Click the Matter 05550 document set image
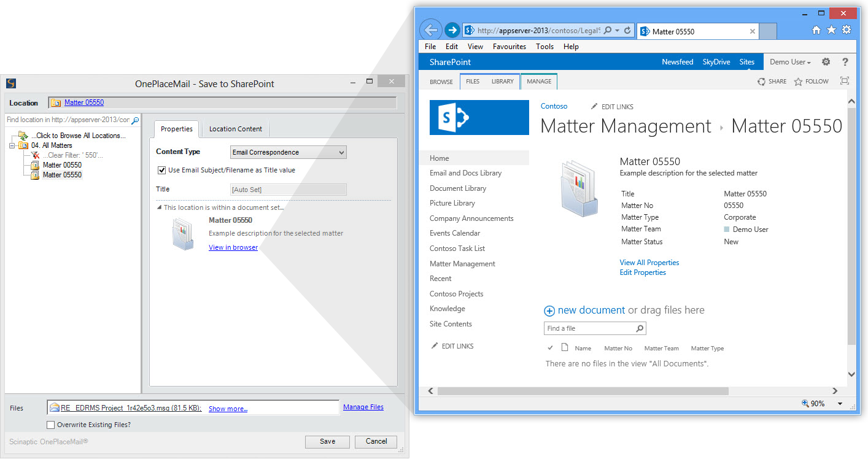This screenshot has height=459, width=868. point(579,189)
